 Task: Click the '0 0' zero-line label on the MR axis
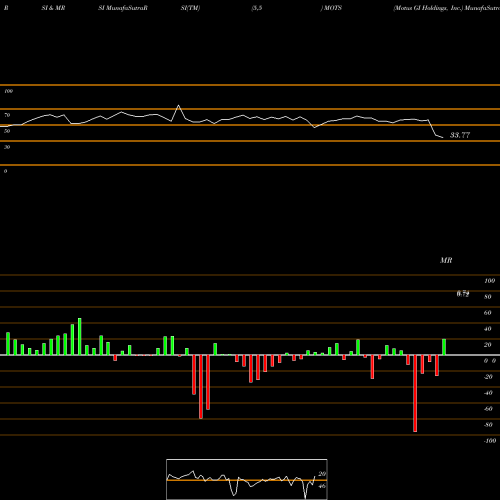(x=490, y=361)
